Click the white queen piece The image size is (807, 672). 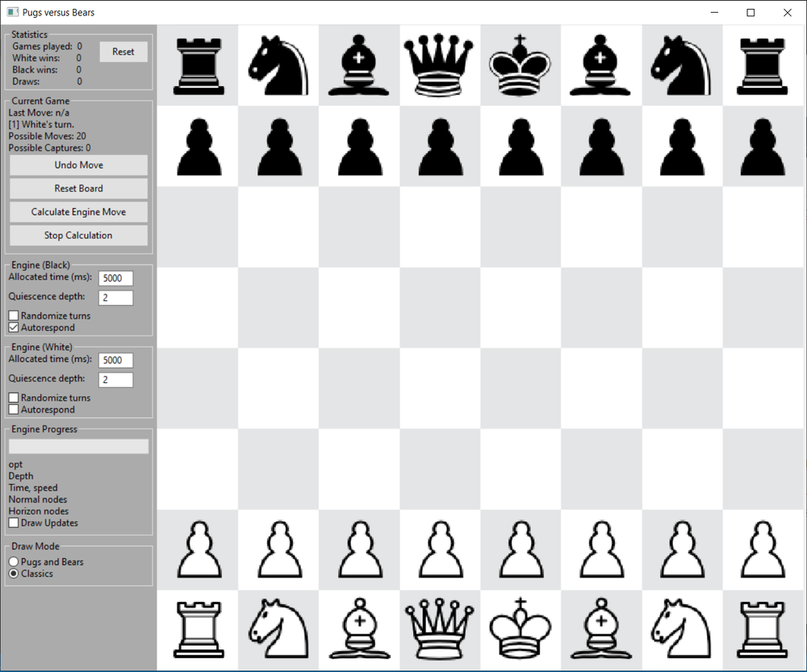point(440,629)
